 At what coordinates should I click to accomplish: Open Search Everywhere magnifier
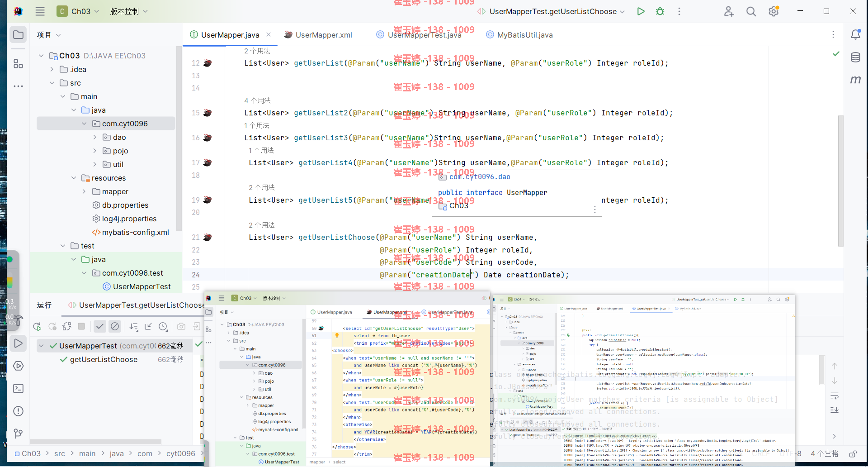tap(751, 11)
